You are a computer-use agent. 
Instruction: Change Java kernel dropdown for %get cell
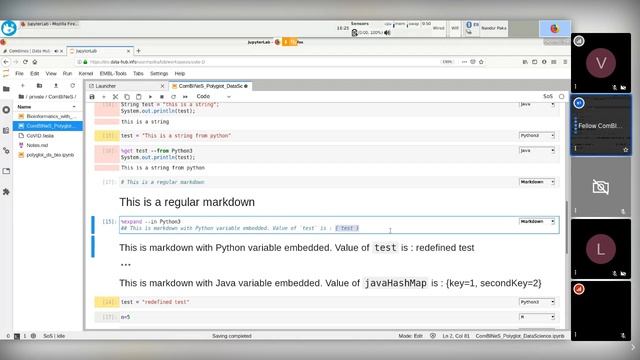[x=537, y=150]
